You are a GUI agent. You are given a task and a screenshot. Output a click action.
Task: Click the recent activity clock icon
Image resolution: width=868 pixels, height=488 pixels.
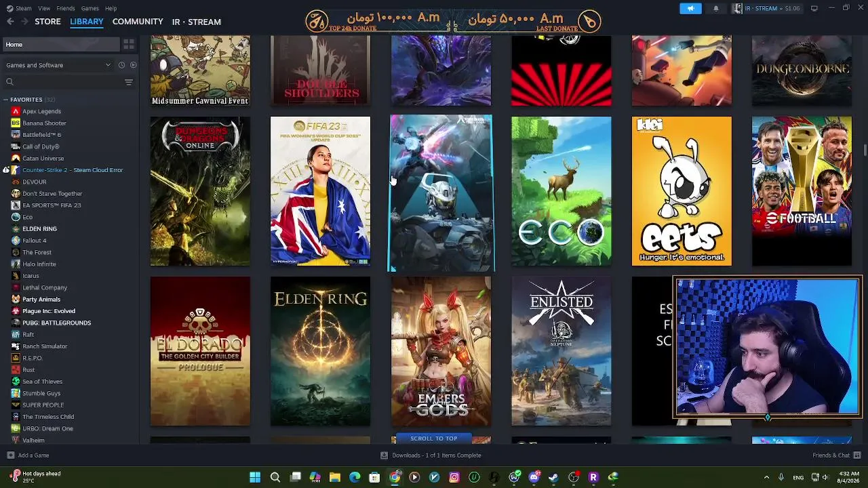coord(121,65)
